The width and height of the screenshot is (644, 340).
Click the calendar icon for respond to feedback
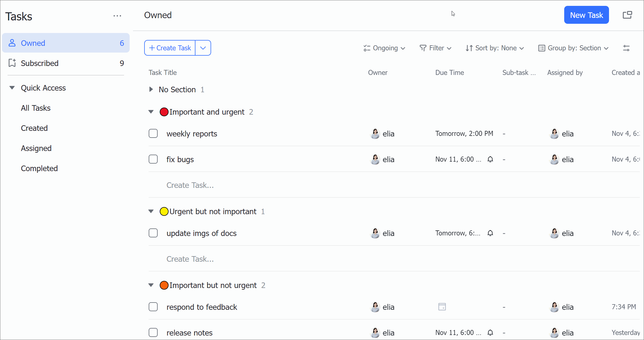442,307
